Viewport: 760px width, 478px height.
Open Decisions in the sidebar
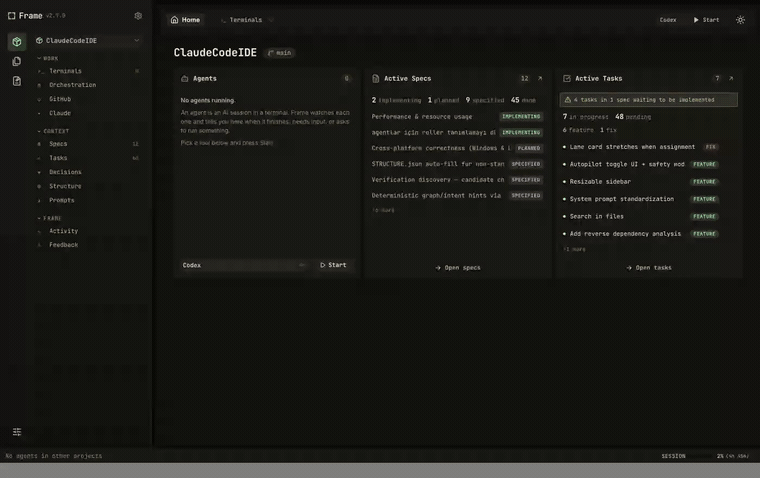point(88,172)
